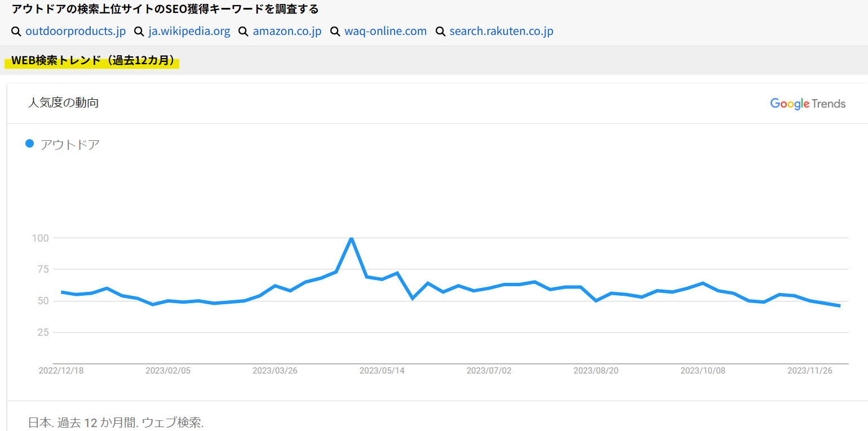Screen dimensions: 868x431
Task: Click search icon beside amazon.co.jp
Action: click(x=243, y=32)
